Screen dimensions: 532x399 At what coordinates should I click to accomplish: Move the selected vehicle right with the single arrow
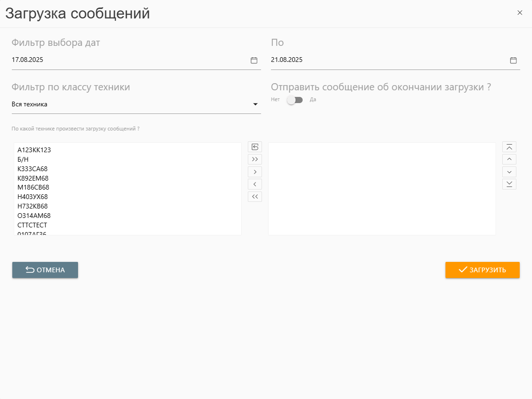255,172
